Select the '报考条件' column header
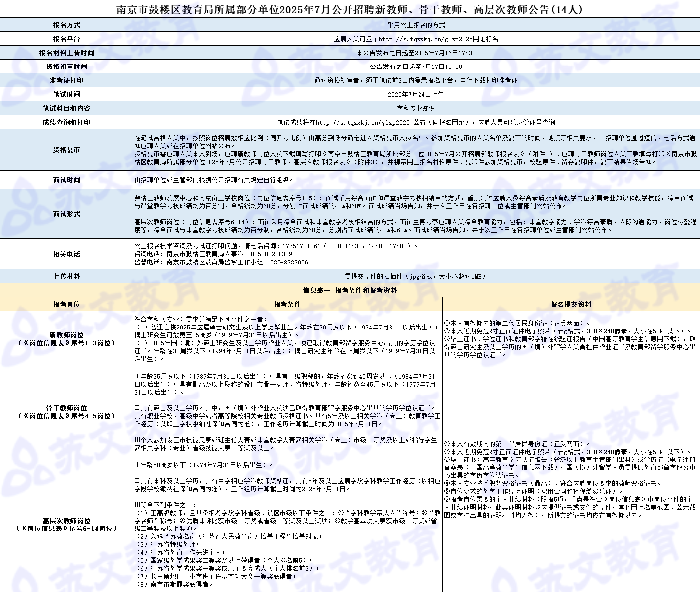Image resolution: width=700 pixels, height=592 pixels. [x=287, y=304]
